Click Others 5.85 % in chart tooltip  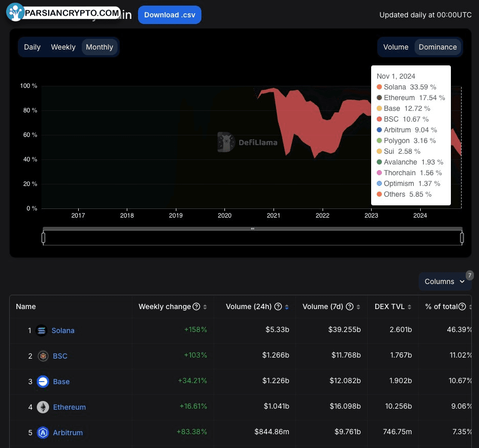pyautogui.click(x=404, y=194)
